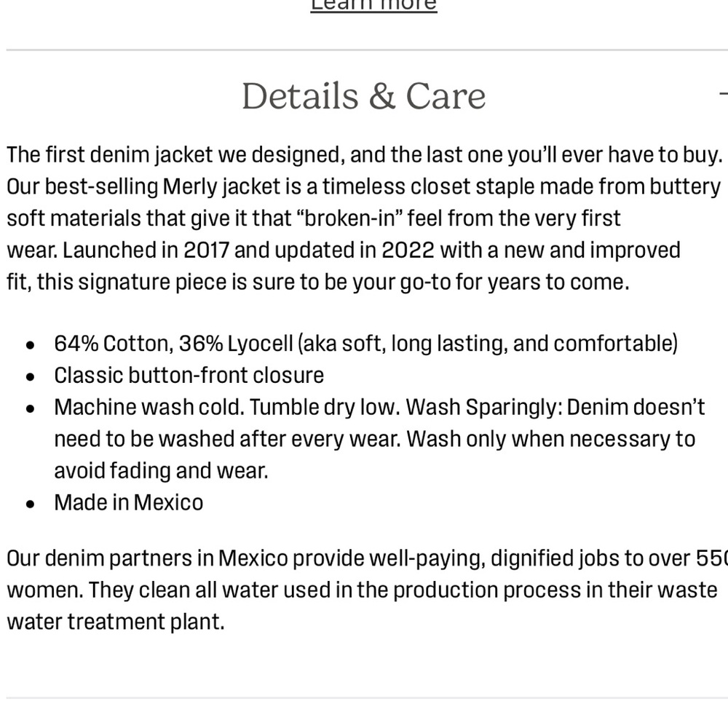This screenshot has width=728, height=728.
Task: Select the Classic button-front closure line
Action: point(189,375)
